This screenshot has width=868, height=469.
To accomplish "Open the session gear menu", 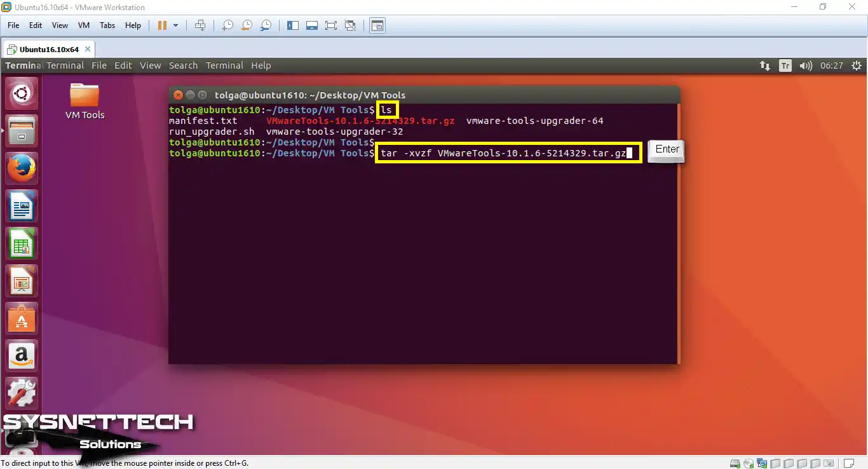I will (856, 65).
